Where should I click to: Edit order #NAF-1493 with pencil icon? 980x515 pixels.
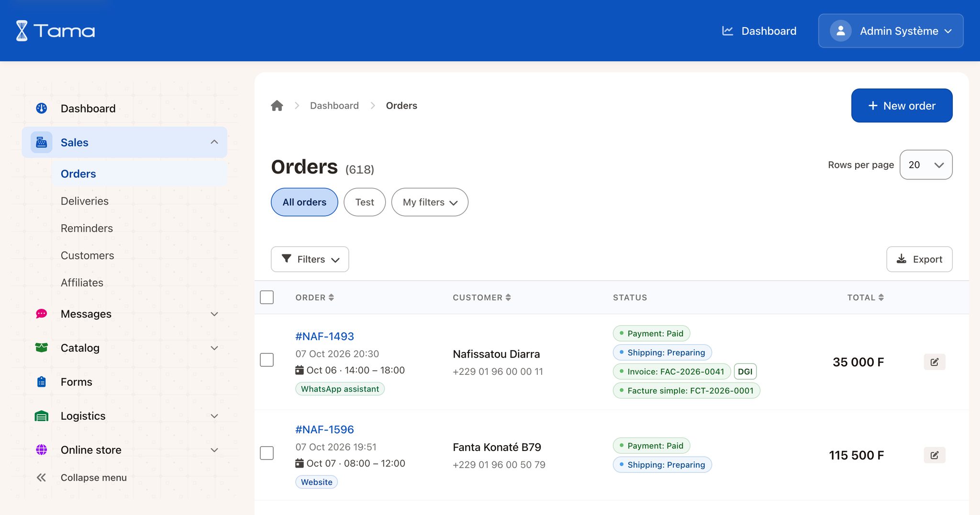click(x=935, y=362)
